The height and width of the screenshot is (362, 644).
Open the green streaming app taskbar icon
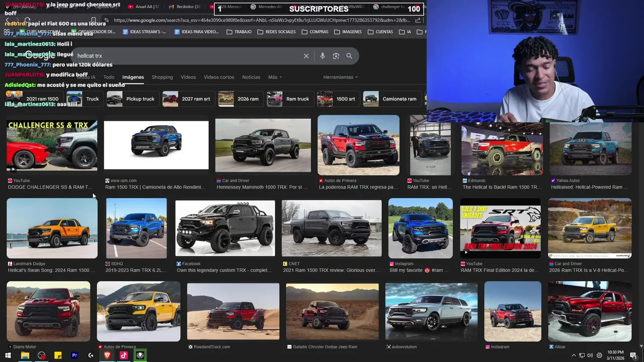(140, 355)
